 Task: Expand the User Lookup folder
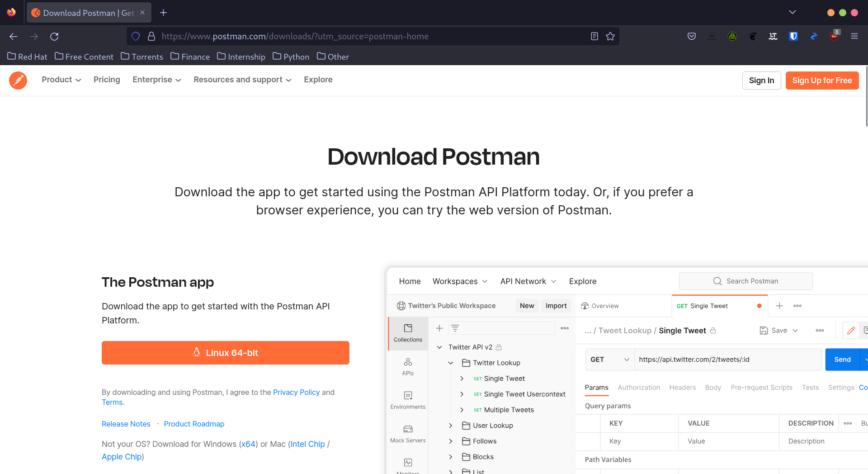coord(450,425)
